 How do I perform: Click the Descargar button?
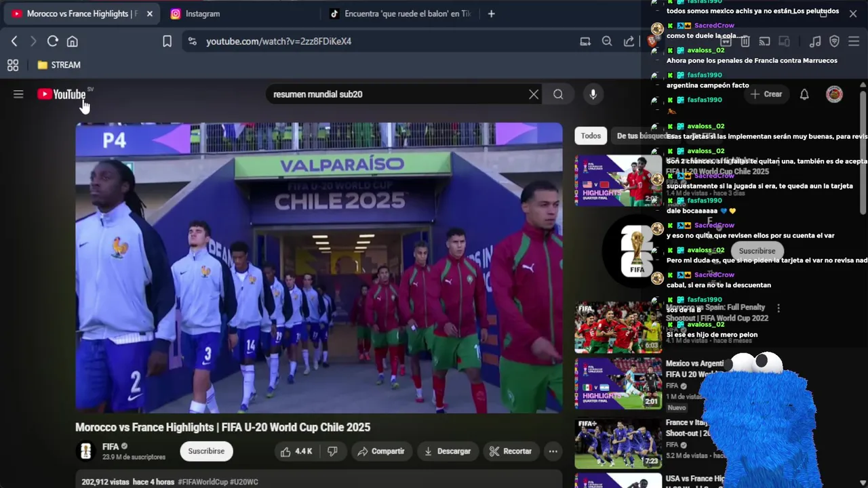[x=447, y=451]
